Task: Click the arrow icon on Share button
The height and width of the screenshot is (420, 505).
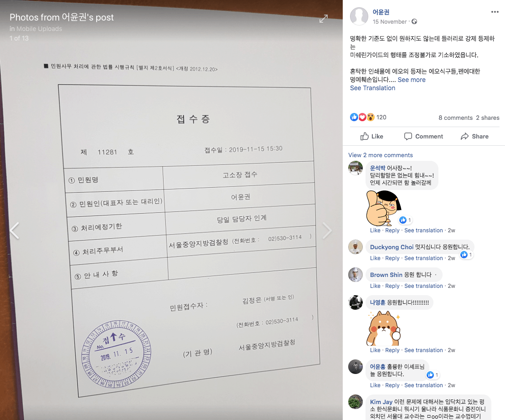Action: (464, 137)
